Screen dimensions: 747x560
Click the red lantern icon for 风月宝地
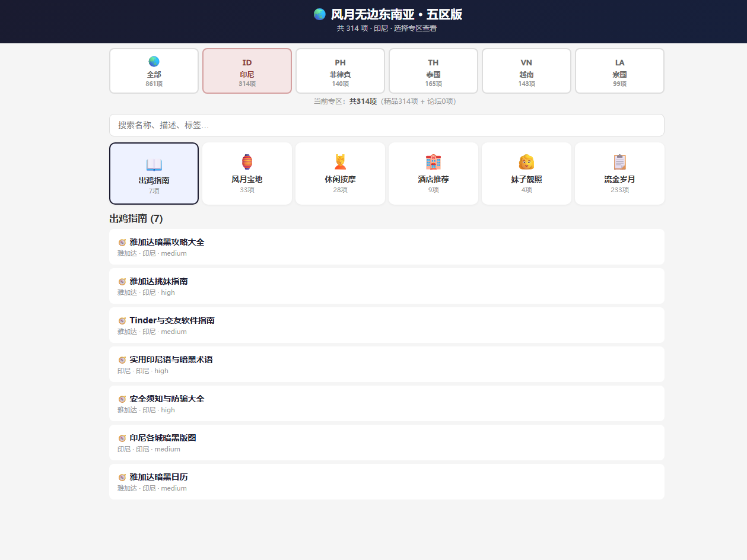[x=247, y=162]
